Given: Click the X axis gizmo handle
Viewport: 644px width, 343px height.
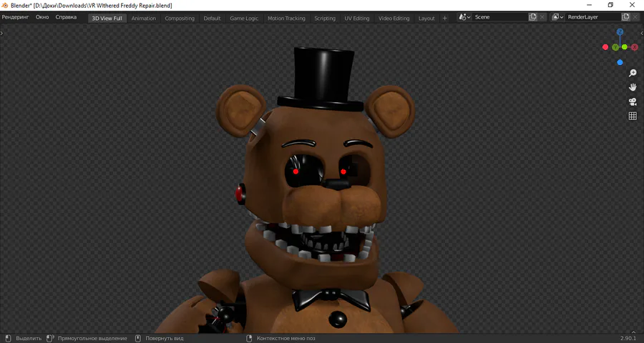Looking at the screenshot, I should click(x=635, y=47).
